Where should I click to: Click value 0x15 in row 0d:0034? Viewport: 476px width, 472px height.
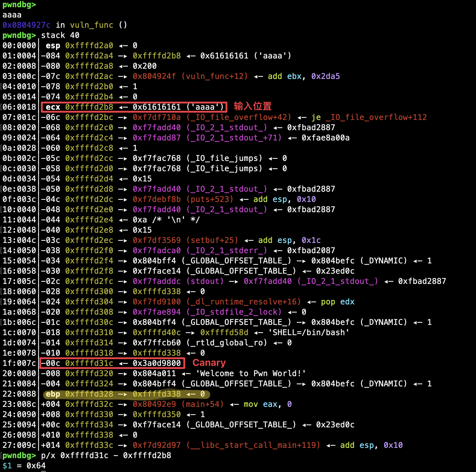pyautogui.click(x=142, y=179)
